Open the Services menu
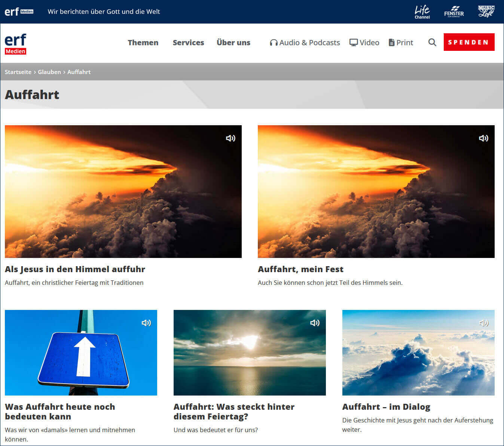504x446 pixels. coord(188,43)
